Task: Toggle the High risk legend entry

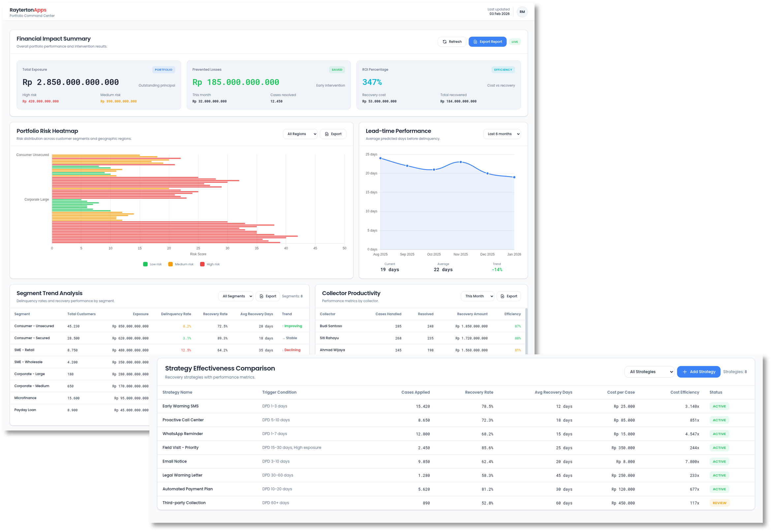Action: (210, 264)
